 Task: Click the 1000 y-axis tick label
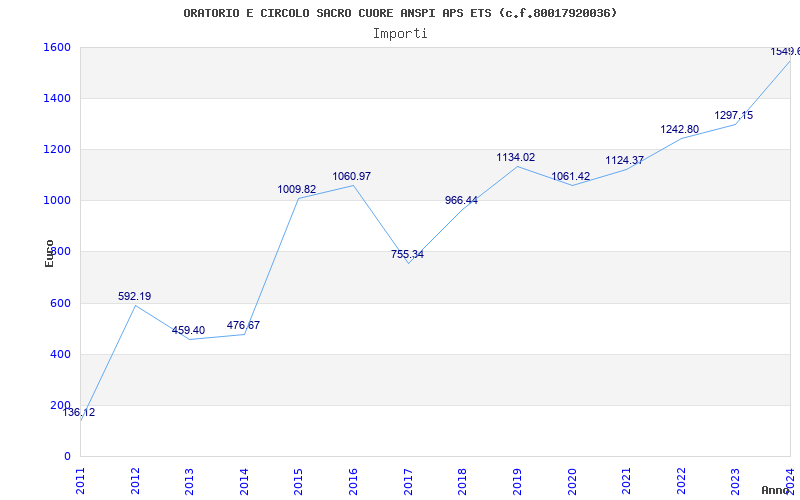coord(55,201)
